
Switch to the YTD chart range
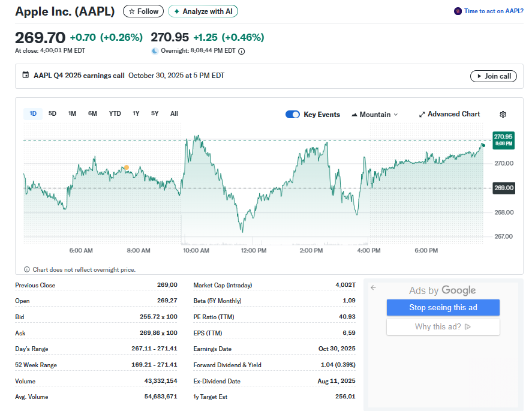pyautogui.click(x=115, y=113)
